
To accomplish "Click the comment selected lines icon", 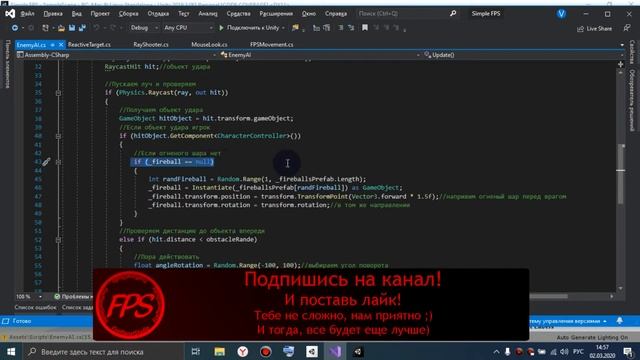I will (340, 28).
